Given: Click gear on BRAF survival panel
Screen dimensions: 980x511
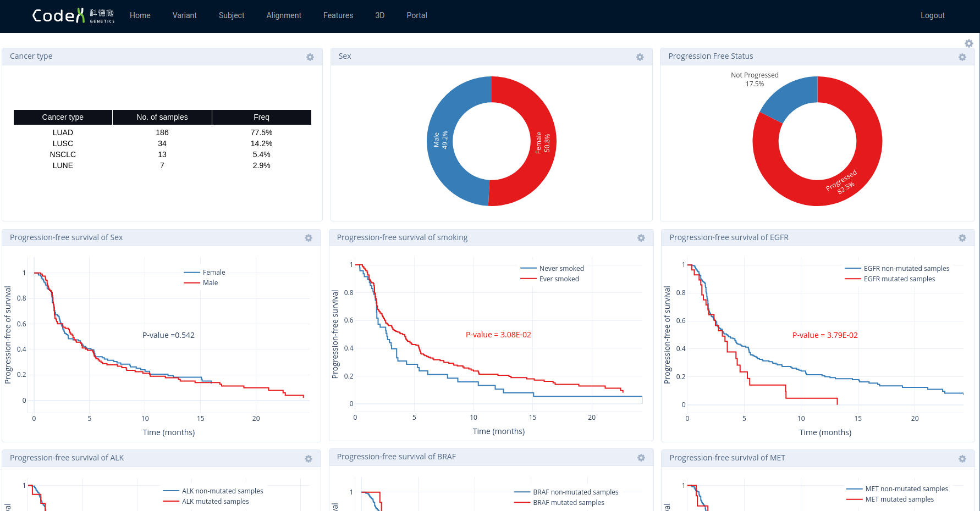Looking at the screenshot, I should pos(641,458).
